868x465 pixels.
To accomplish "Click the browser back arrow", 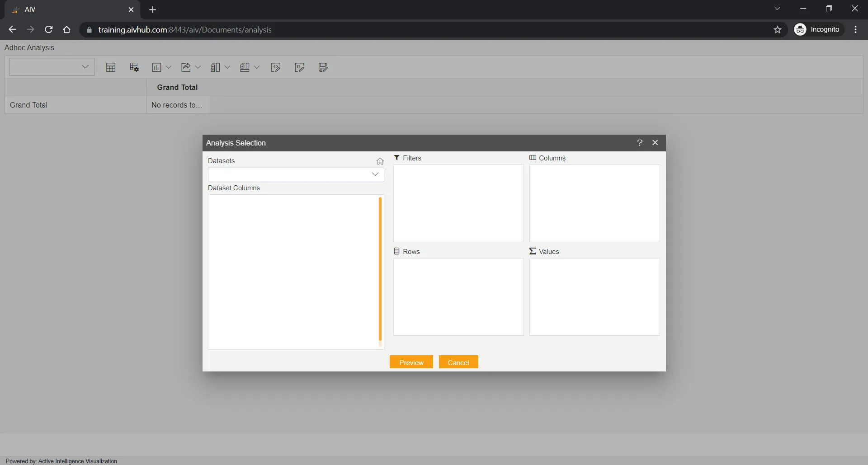I will pos(12,29).
